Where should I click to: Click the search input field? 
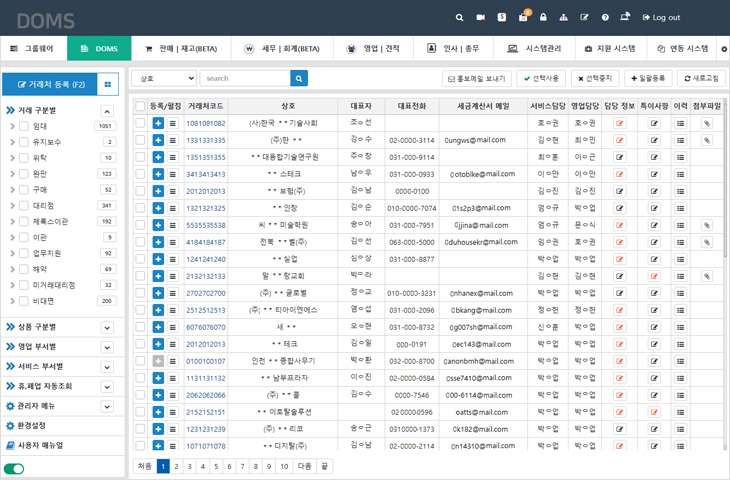tap(245, 78)
